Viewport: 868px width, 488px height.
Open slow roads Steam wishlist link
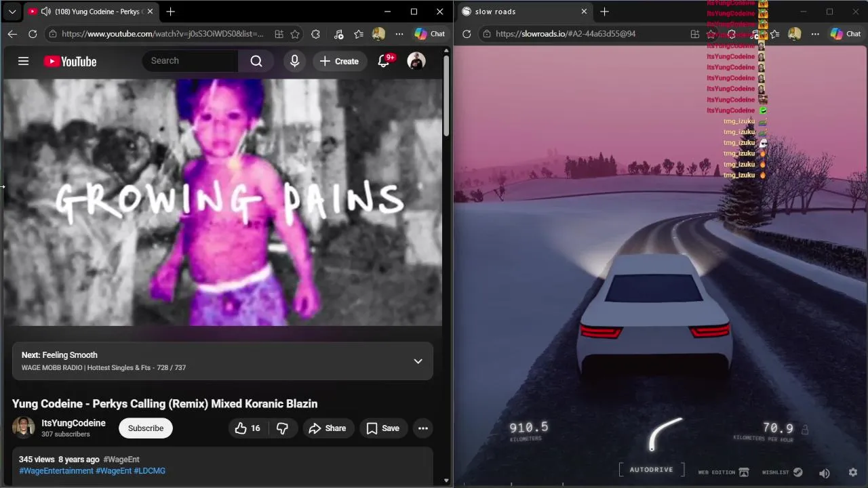pos(782,472)
